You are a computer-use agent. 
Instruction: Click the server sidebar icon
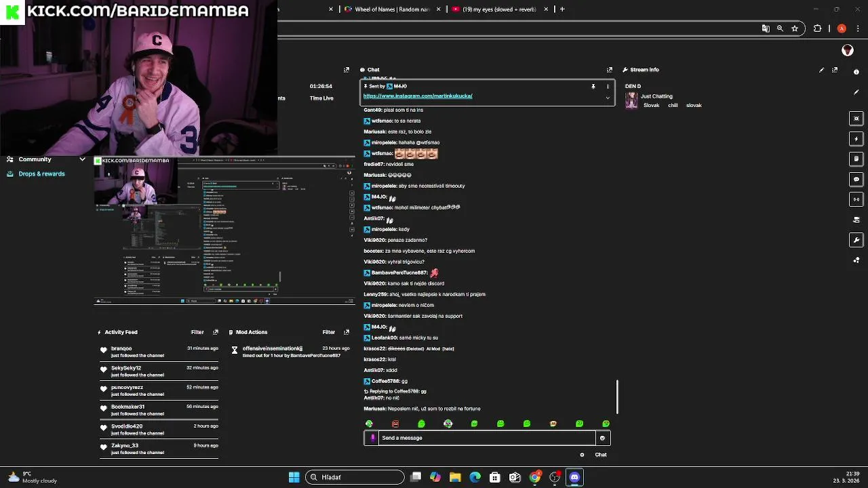tap(856, 220)
